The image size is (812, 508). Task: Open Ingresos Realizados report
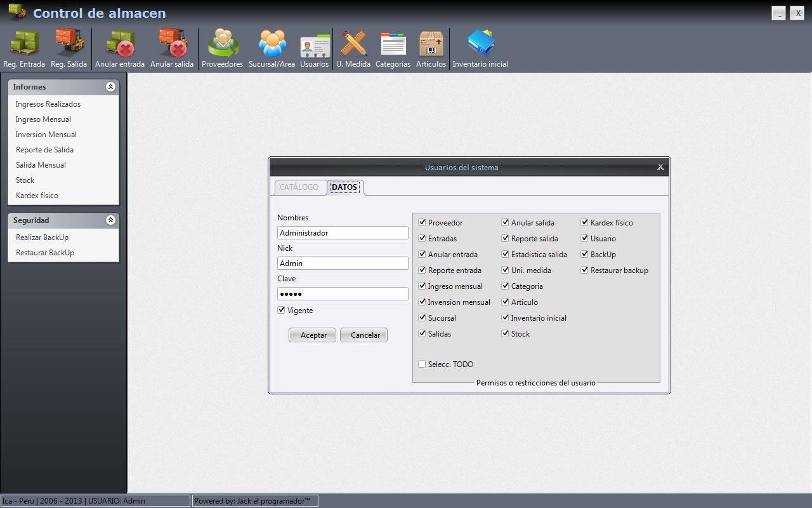click(48, 104)
